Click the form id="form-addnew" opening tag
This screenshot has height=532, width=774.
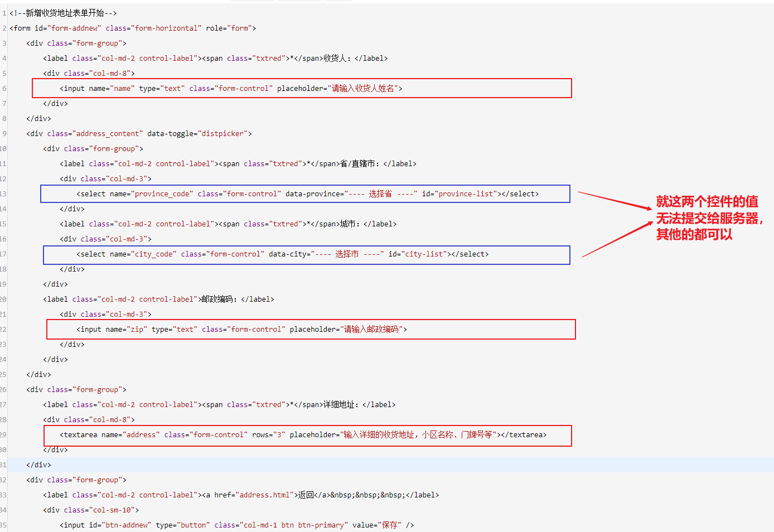pos(133,28)
